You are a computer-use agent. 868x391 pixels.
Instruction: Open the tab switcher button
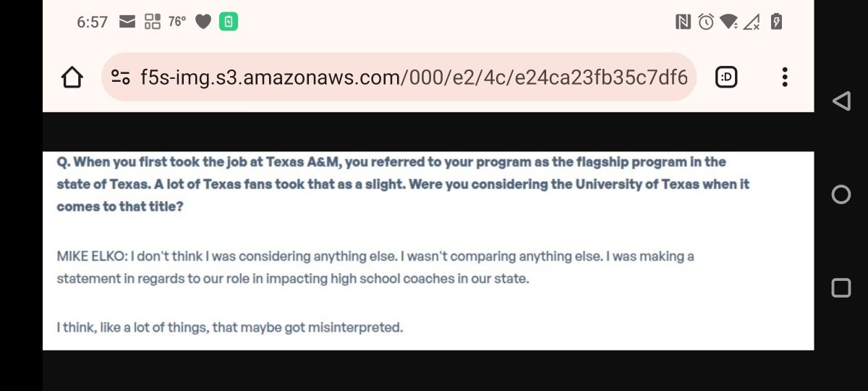point(726,77)
